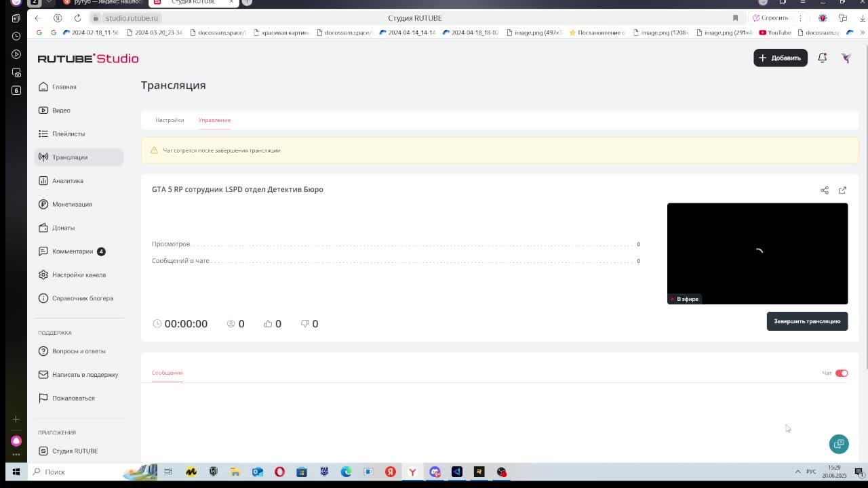
Task: Open the support chat widget
Action: tap(839, 444)
